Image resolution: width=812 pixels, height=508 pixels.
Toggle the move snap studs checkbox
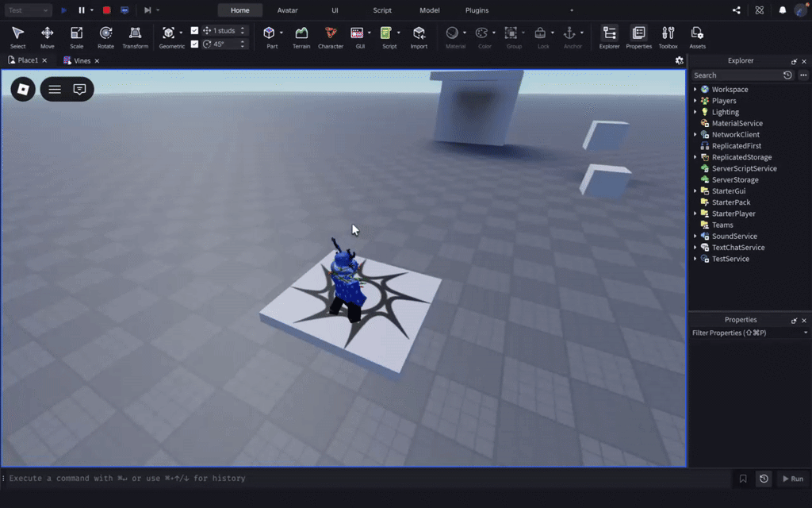click(195, 31)
